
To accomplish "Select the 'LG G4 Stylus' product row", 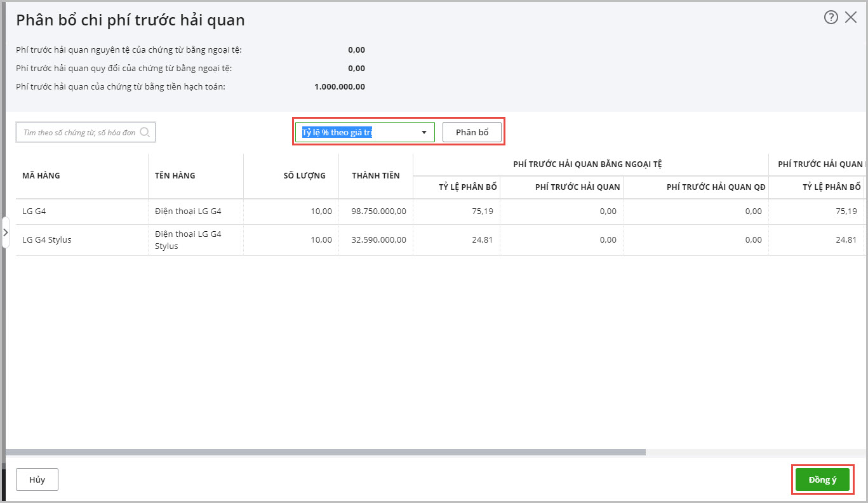I will [x=46, y=240].
